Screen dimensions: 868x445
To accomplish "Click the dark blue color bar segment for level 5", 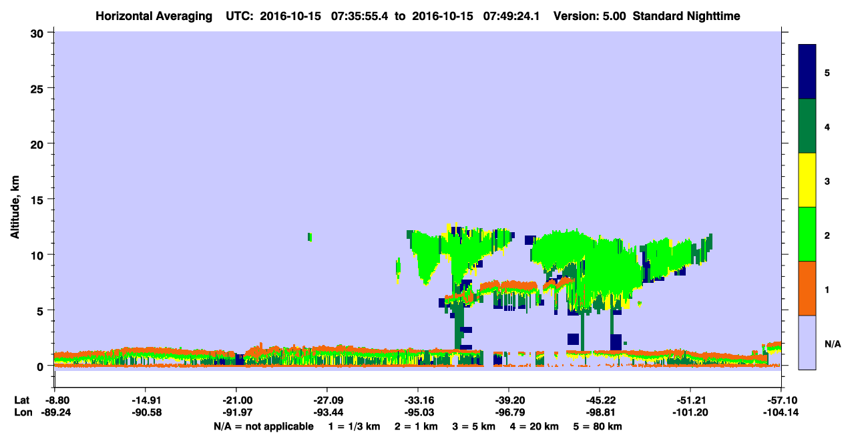I will (x=807, y=72).
